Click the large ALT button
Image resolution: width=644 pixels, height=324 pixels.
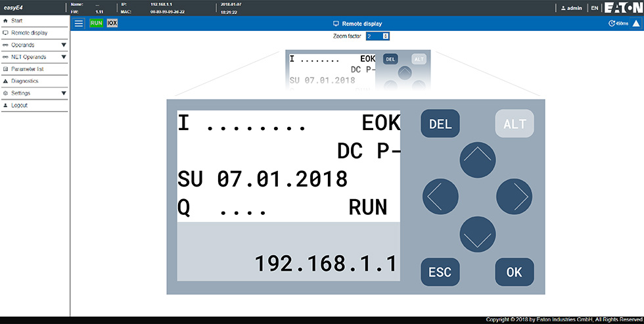tap(515, 123)
